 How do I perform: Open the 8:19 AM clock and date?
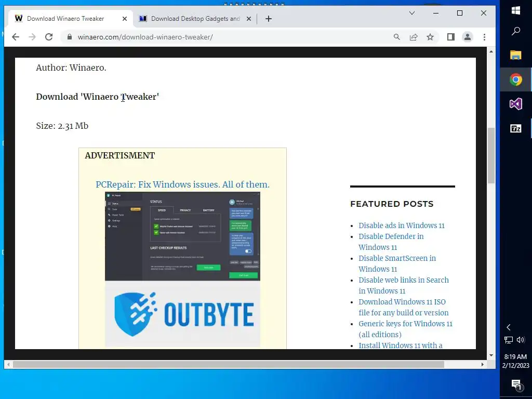[x=516, y=361]
